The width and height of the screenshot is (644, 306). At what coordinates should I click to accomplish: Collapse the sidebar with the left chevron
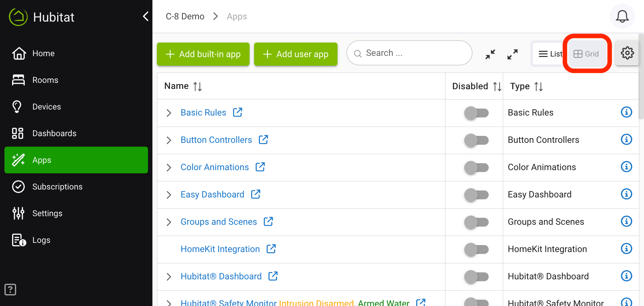146,16
